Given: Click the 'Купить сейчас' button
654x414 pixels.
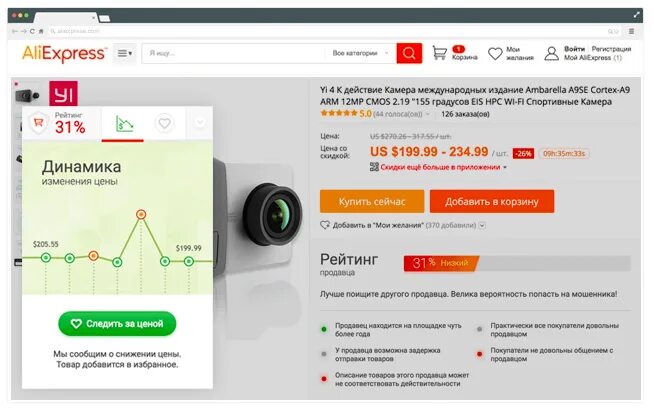Looking at the screenshot, I should coord(372,201).
